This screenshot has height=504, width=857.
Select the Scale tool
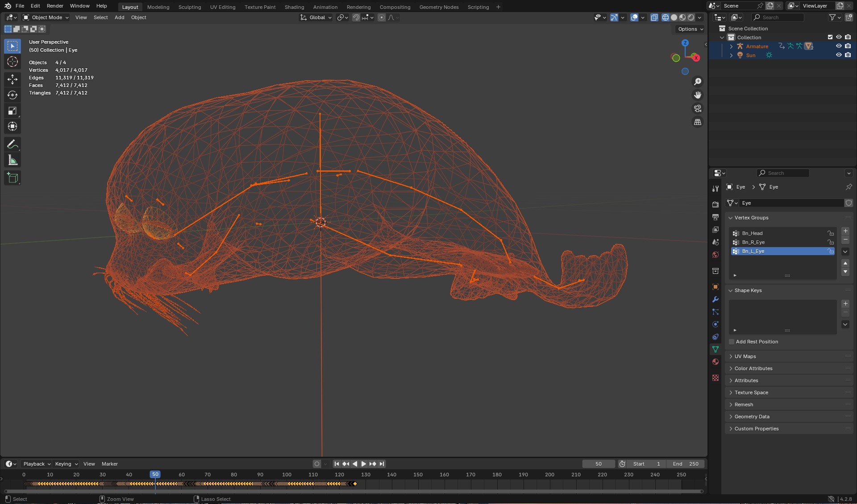click(x=12, y=111)
